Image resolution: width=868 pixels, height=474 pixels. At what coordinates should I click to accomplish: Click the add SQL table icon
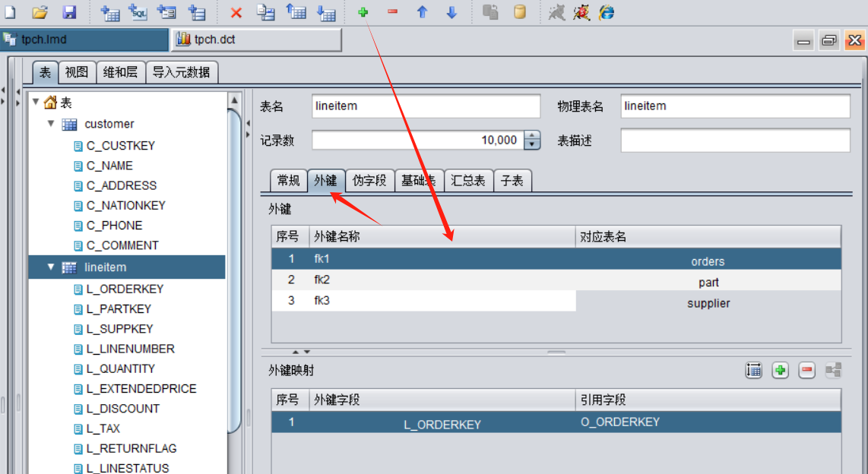click(138, 12)
